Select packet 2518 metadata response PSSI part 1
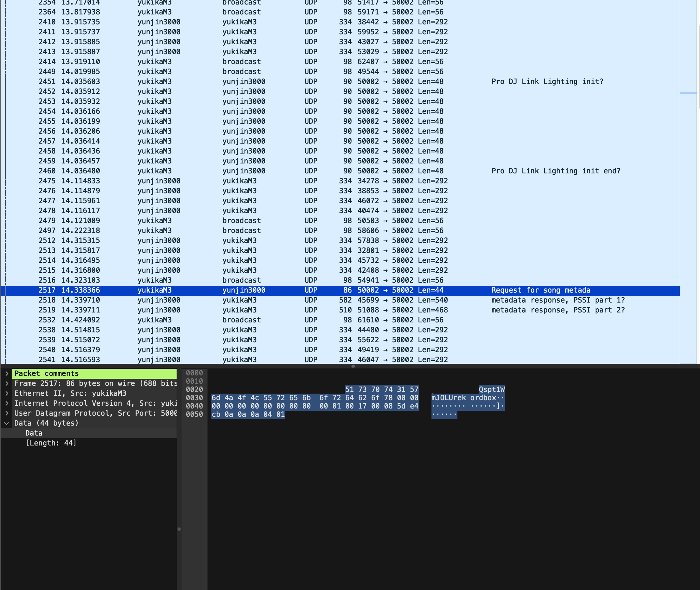 click(340, 300)
